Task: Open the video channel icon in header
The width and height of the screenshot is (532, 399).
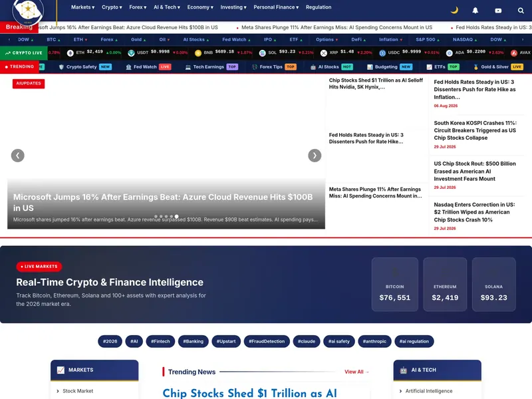Action: pyautogui.click(x=498, y=11)
